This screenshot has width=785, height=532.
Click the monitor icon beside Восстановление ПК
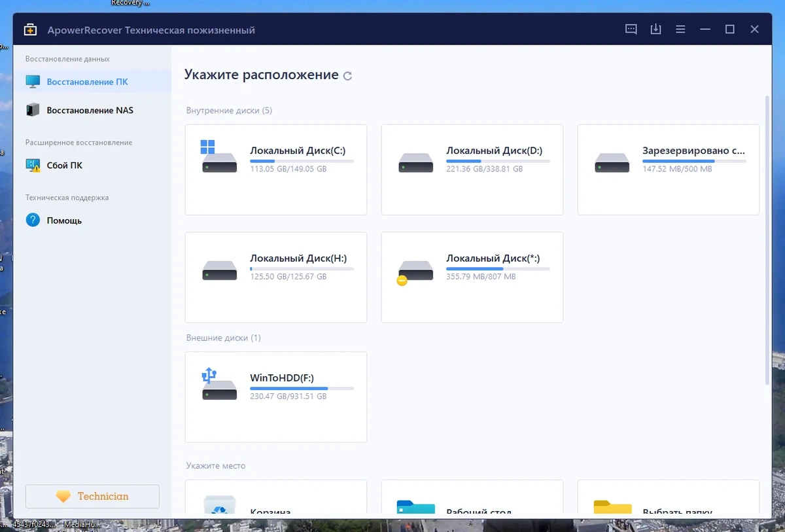[x=33, y=82]
